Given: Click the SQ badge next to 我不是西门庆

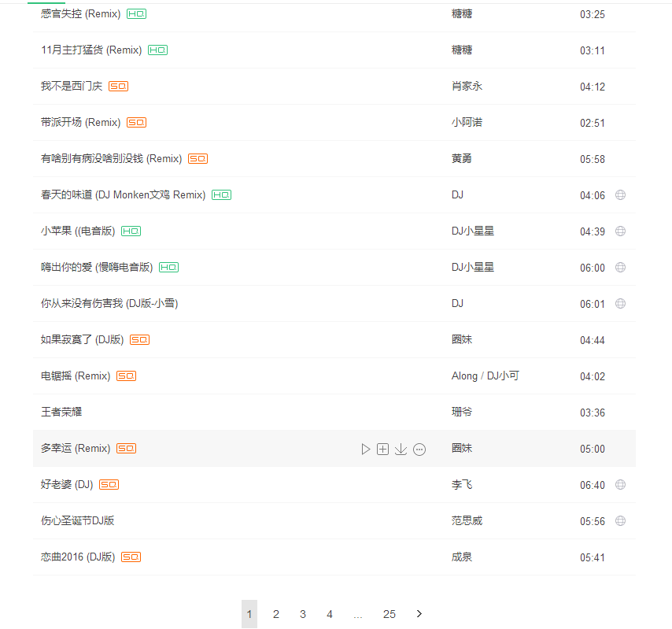Looking at the screenshot, I should [x=118, y=86].
